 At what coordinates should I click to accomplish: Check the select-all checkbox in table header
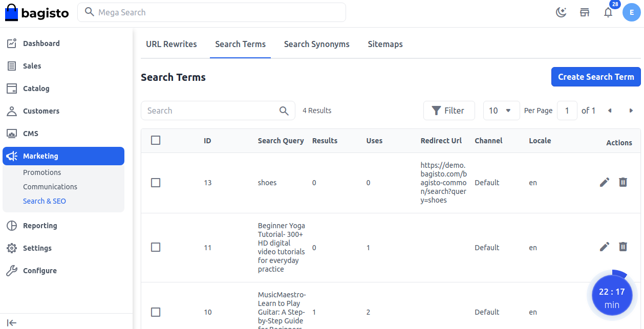tap(156, 140)
